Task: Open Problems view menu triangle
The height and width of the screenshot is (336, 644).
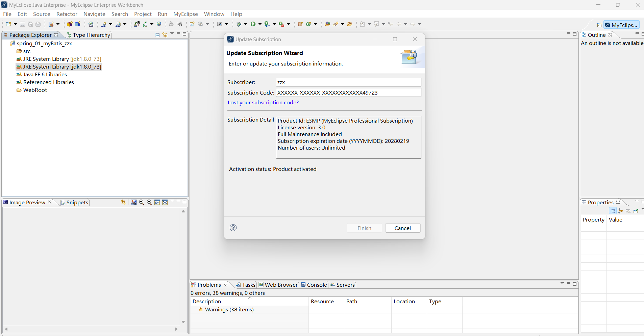Action: 562,283
